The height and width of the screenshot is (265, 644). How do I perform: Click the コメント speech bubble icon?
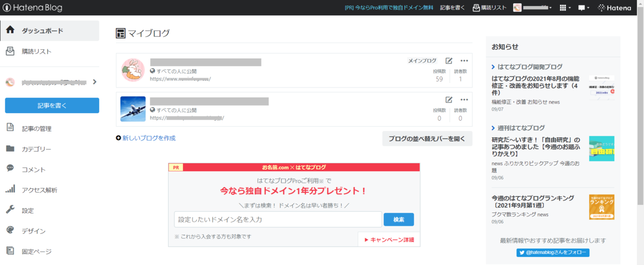pos(10,169)
